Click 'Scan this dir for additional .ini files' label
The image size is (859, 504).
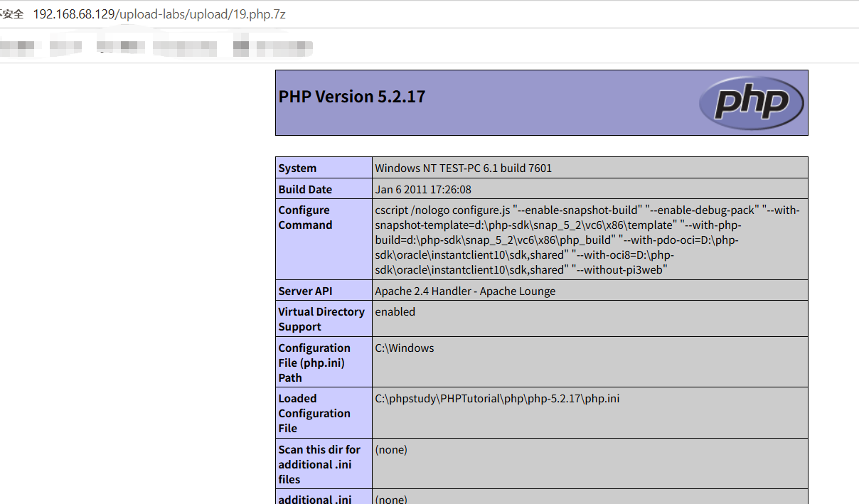324,463
